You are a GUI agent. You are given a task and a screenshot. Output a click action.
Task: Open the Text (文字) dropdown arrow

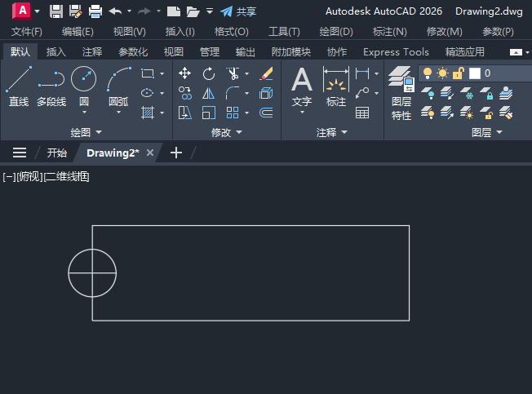point(302,113)
